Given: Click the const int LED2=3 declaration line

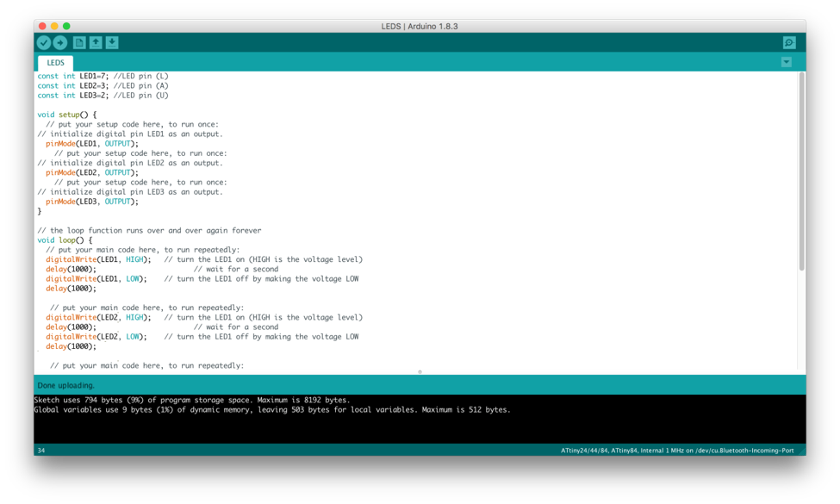Looking at the screenshot, I should [103, 85].
